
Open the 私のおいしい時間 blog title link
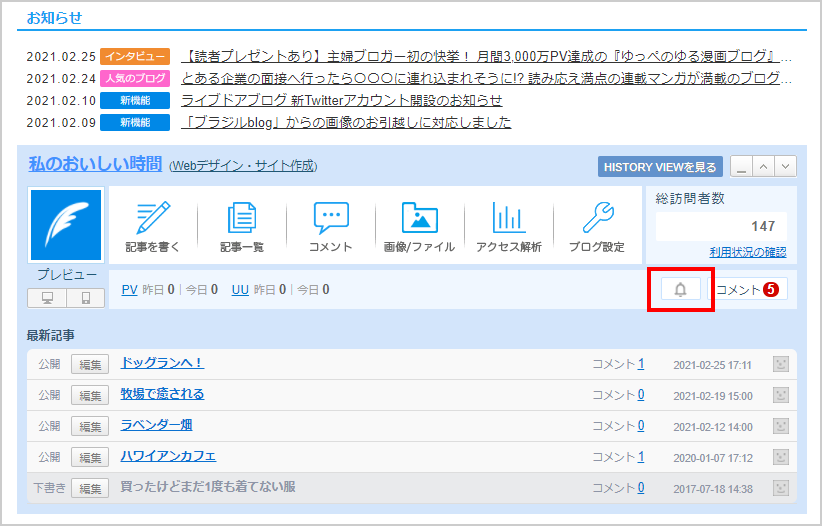pyautogui.click(x=95, y=164)
